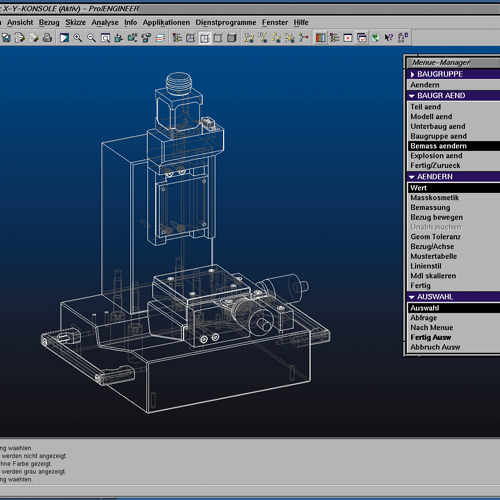This screenshot has height=500, width=500.
Task: Open the Fenster menu
Action: (x=275, y=22)
